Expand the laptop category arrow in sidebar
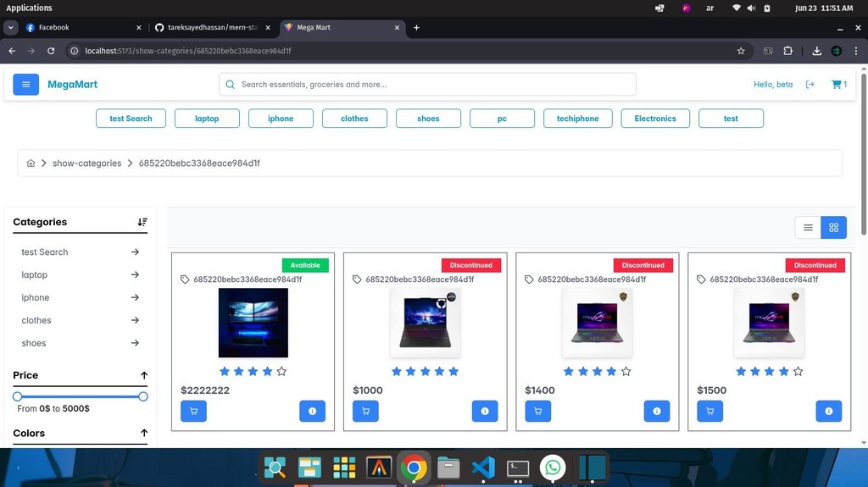The image size is (868, 487). pyautogui.click(x=135, y=274)
